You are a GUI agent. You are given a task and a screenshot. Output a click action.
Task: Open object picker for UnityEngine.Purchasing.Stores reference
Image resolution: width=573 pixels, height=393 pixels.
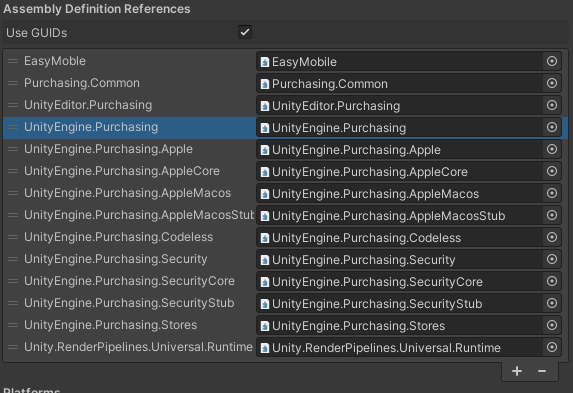(x=552, y=325)
